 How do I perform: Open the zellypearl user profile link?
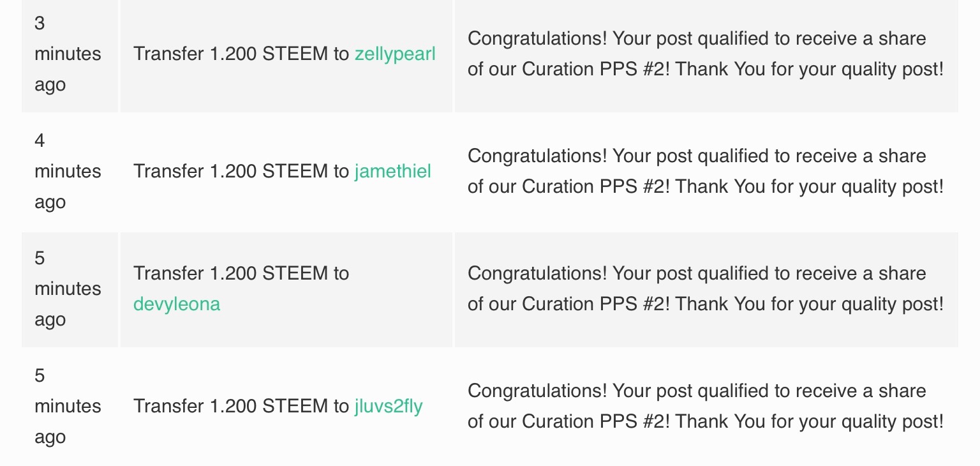[x=395, y=54]
